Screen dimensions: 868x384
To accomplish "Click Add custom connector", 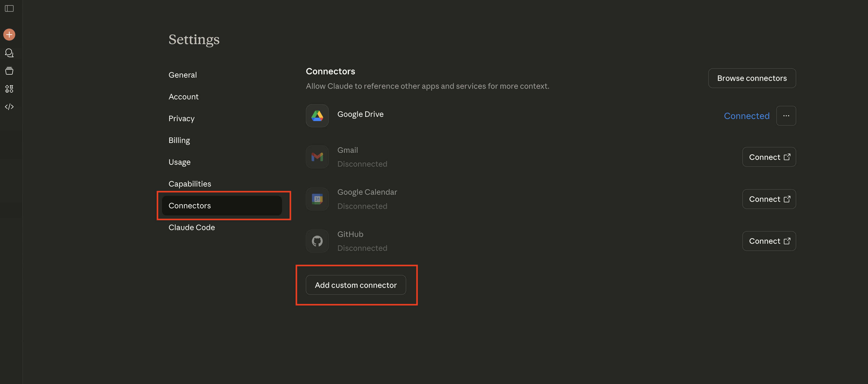I will click(356, 285).
